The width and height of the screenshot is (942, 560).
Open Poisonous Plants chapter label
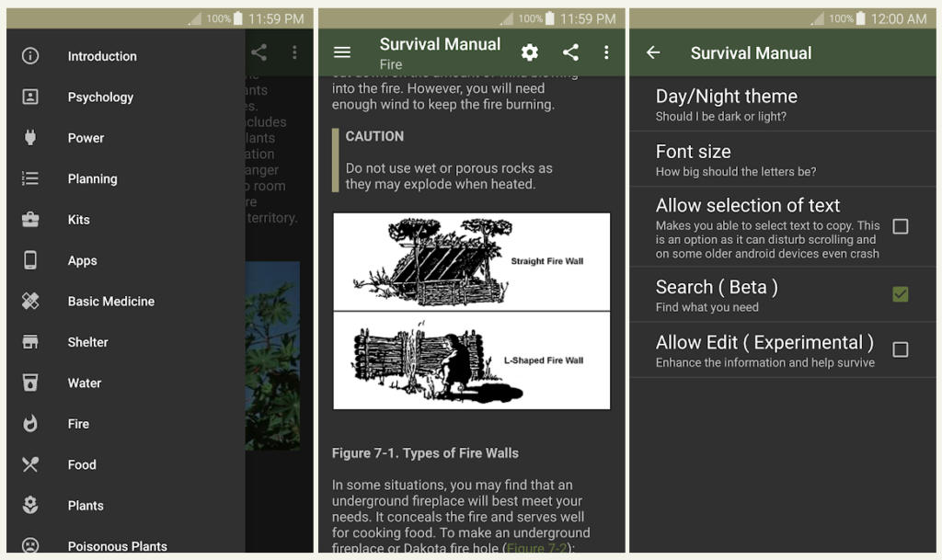tap(117, 546)
